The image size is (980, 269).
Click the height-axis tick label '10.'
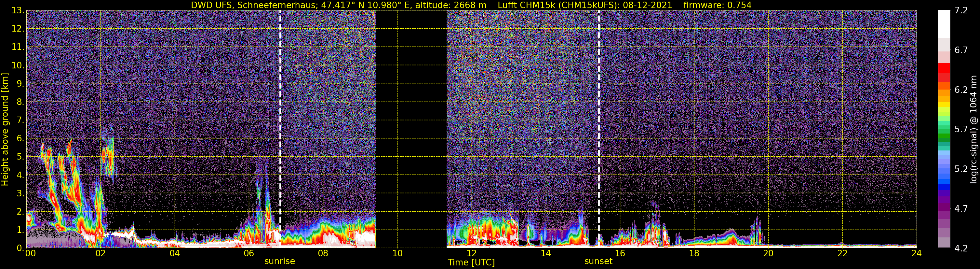coord(18,65)
